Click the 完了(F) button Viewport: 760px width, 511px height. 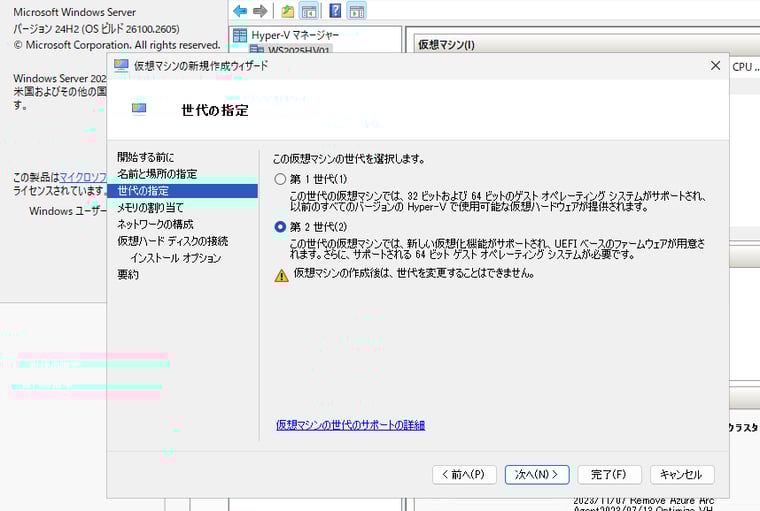(609, 474)
